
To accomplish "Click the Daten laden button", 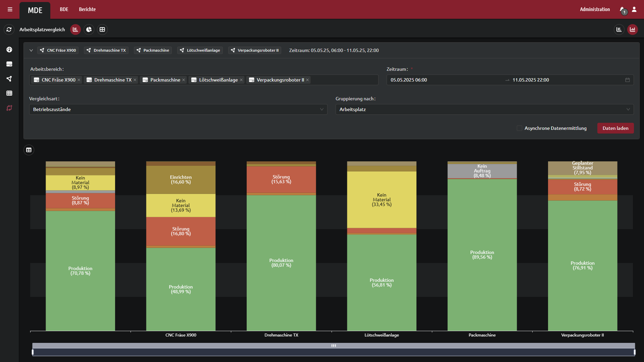I will (x=615, y=128).
